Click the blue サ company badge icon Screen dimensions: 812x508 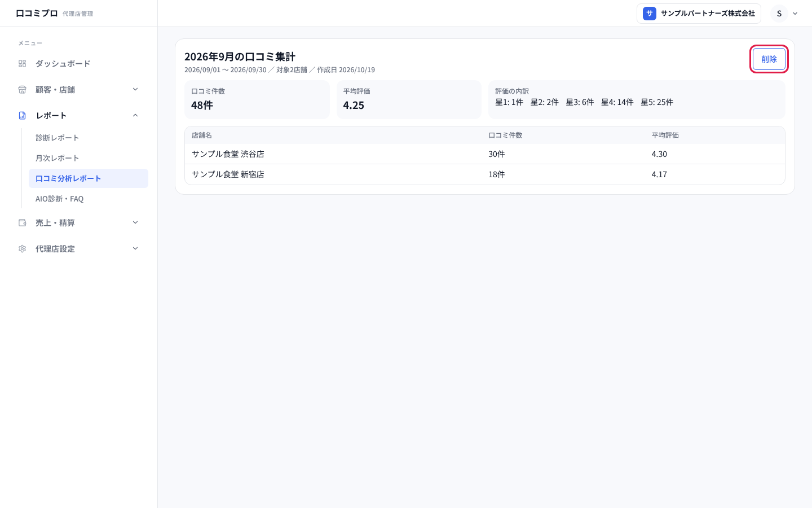pyautogui.click(x=650, y=14)
